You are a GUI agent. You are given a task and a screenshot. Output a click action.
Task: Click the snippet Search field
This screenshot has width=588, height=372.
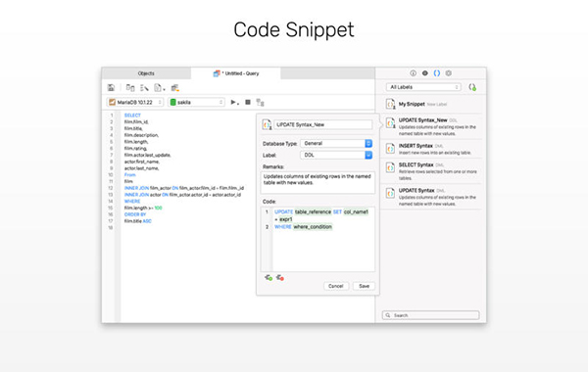click(x=430, y=315)
